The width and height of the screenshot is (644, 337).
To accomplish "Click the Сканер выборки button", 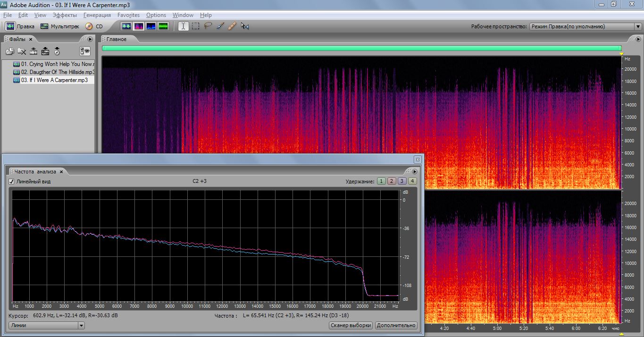I will click(x=351, y=325).
